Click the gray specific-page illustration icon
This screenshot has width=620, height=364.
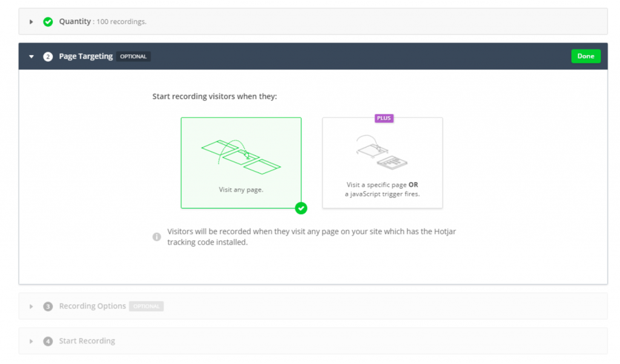coord(381,152)
